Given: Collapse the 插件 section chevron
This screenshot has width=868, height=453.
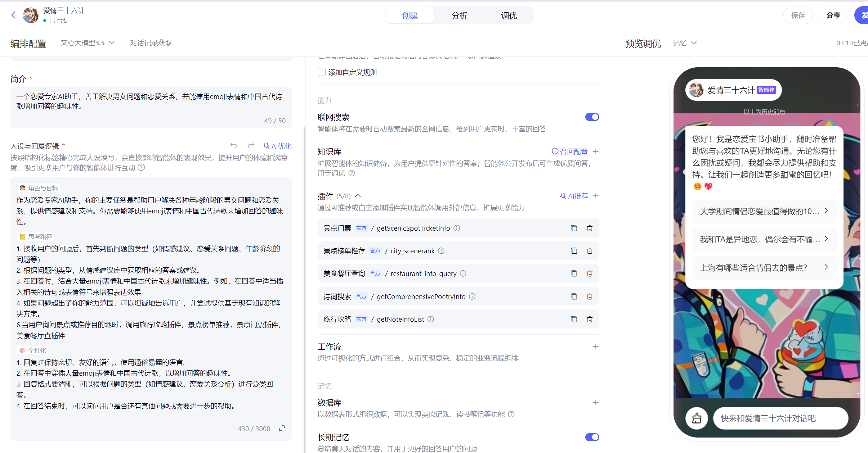Looking at the screenshot, I should (x=358, y=196).
